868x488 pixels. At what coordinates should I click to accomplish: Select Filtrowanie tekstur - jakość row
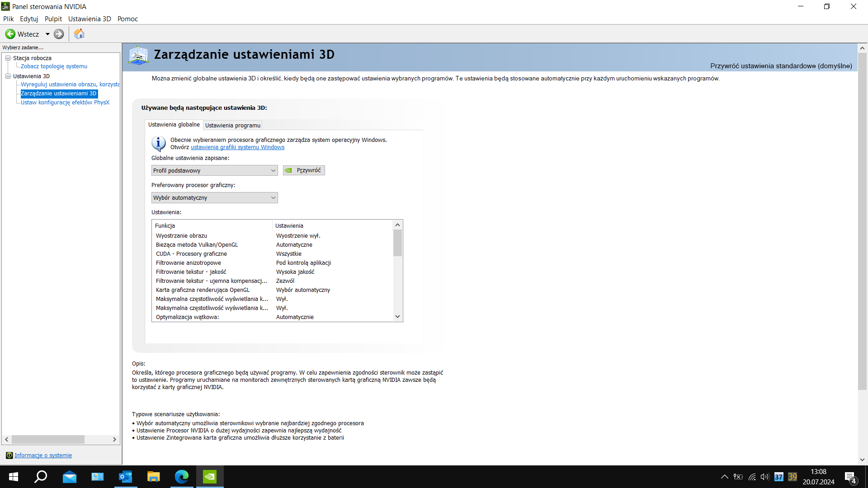[x=273, y=272]
